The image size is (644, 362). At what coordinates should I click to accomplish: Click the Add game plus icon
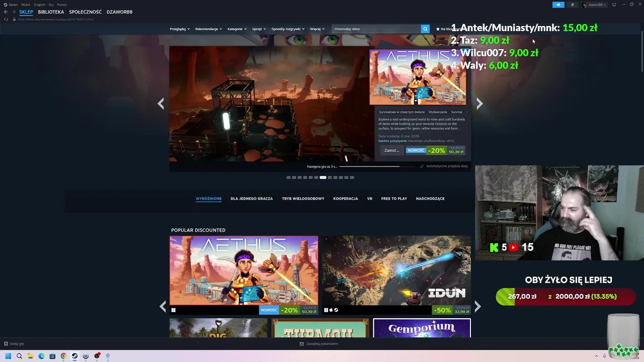6,344
